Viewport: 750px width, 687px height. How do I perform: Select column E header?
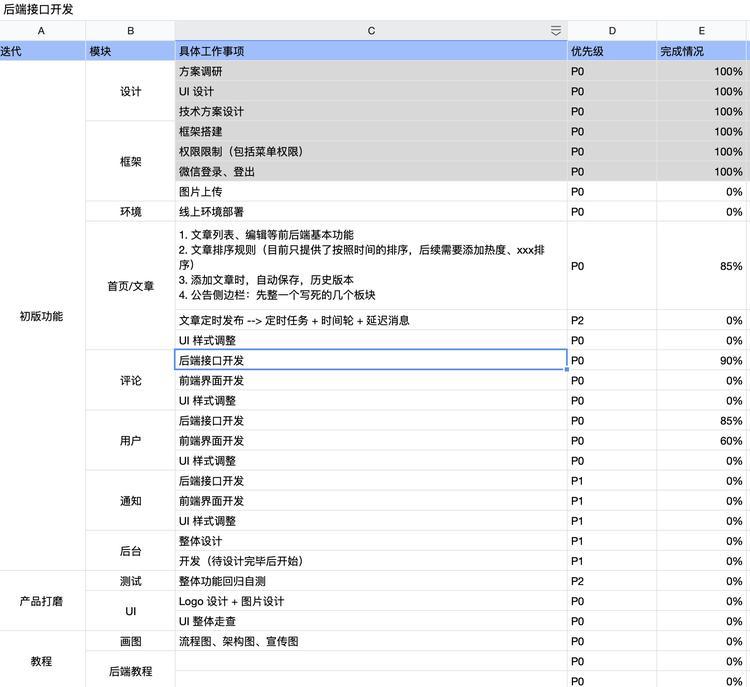pyautogui.click(x=702, y=31)
